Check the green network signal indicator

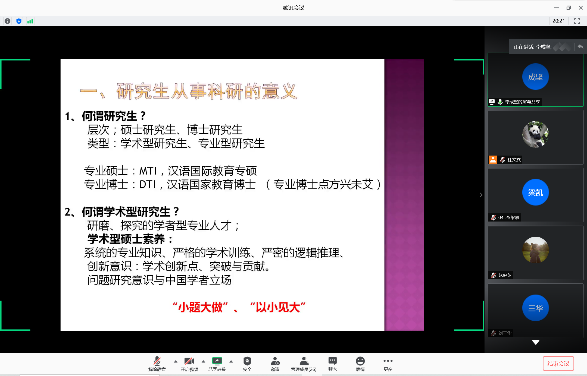pos(30,21)
